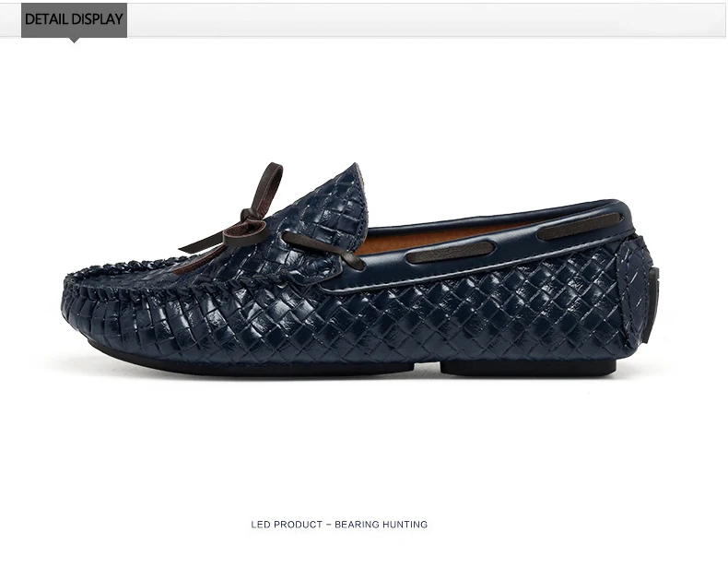Select the navy woven loafer product image
This screenshot has width=728, height=568.
359,269
